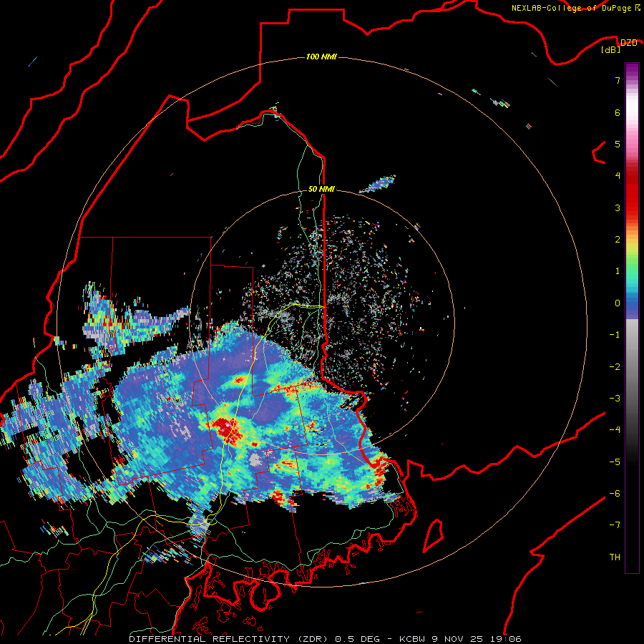
Task: Click the "-1" value on color scale
Action: (x=615, y=335)
